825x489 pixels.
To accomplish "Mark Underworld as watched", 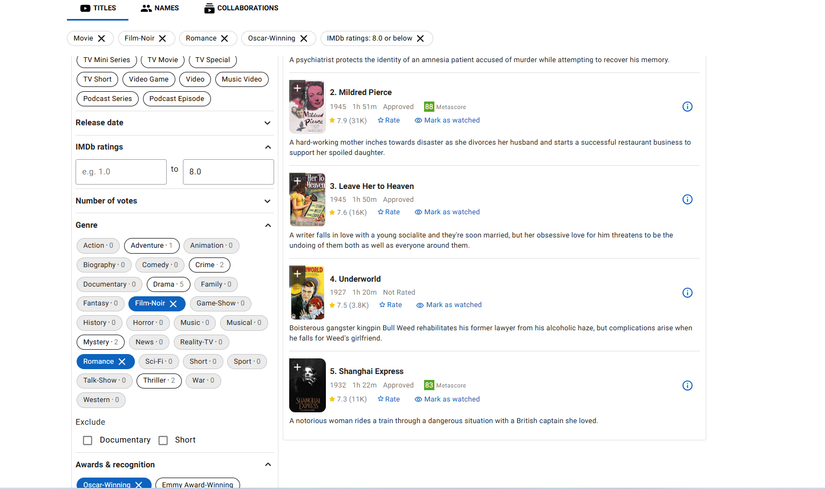I will [x=449, y=305].
